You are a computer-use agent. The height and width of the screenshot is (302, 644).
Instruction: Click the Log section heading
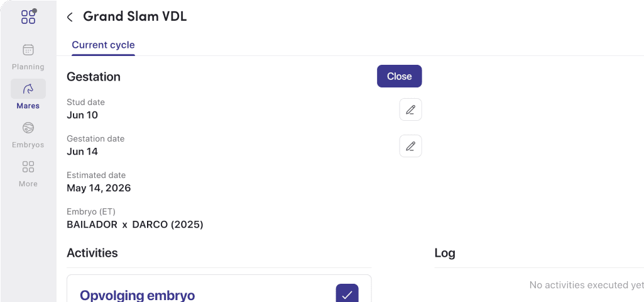click(x=445, y=253)
